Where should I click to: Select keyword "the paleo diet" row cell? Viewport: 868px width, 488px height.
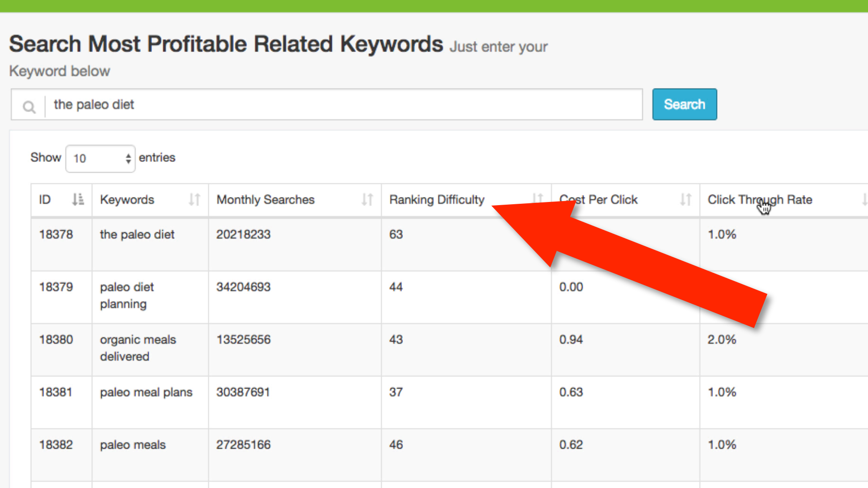pyautogui.click(x=137, y=235)
